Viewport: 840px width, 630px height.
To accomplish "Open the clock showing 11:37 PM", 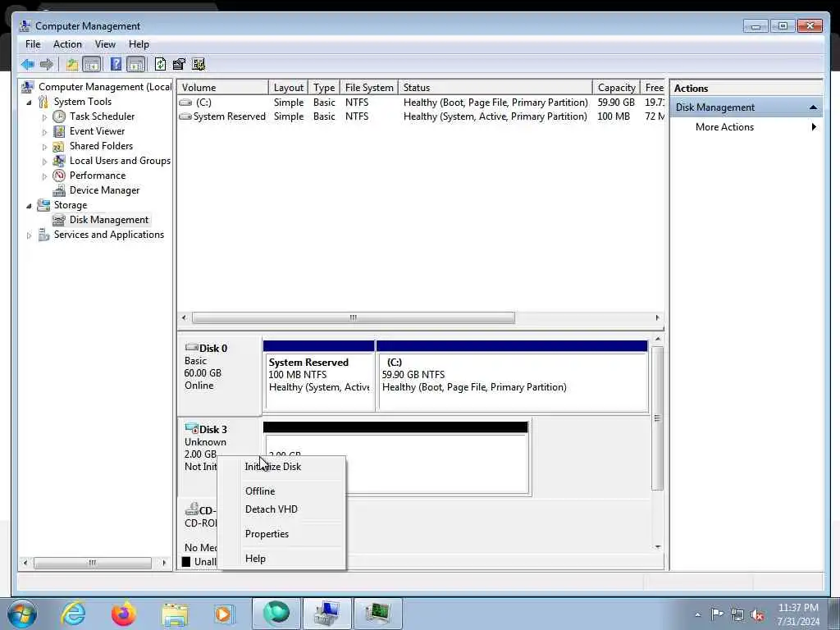I will point(798,614).
